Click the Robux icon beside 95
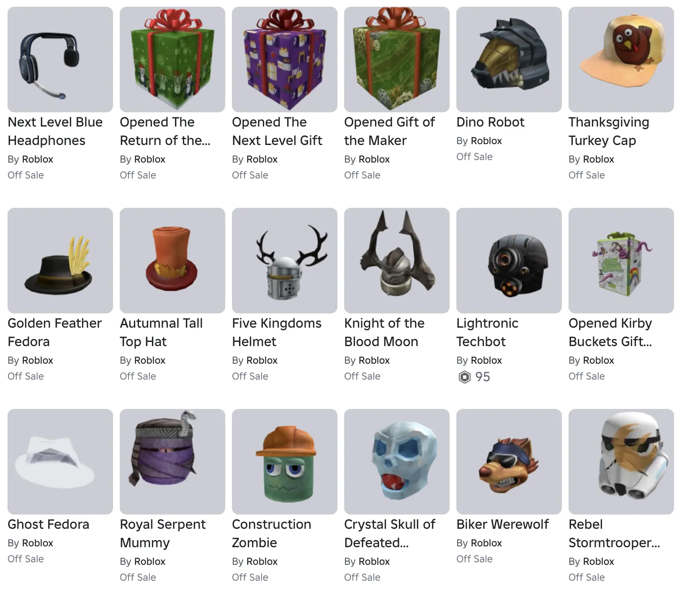 coord(464,377)
